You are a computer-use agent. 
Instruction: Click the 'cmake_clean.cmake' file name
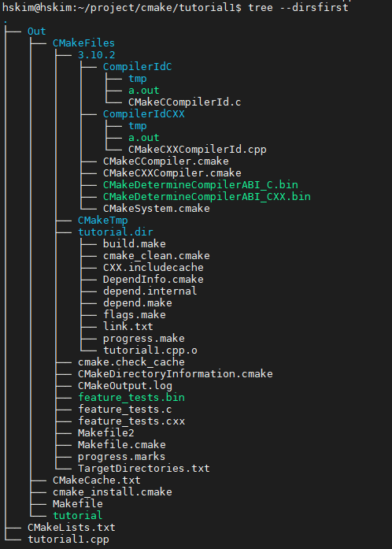click(x=157, y=255)
